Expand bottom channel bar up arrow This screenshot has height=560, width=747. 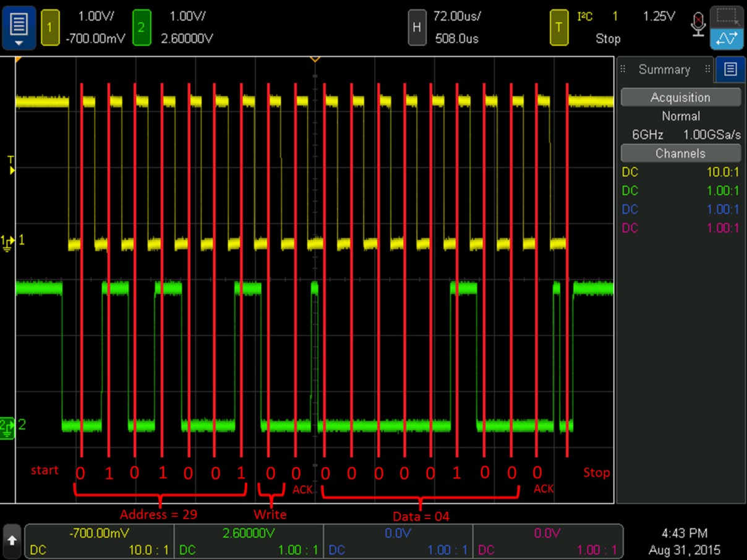tap(12, 541)
